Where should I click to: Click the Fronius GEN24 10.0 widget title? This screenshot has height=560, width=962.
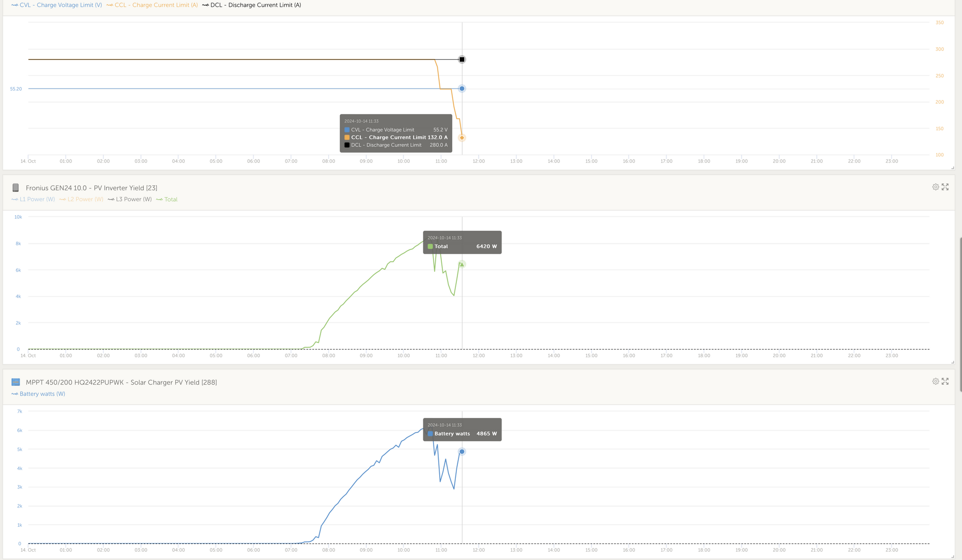(91, 188)
